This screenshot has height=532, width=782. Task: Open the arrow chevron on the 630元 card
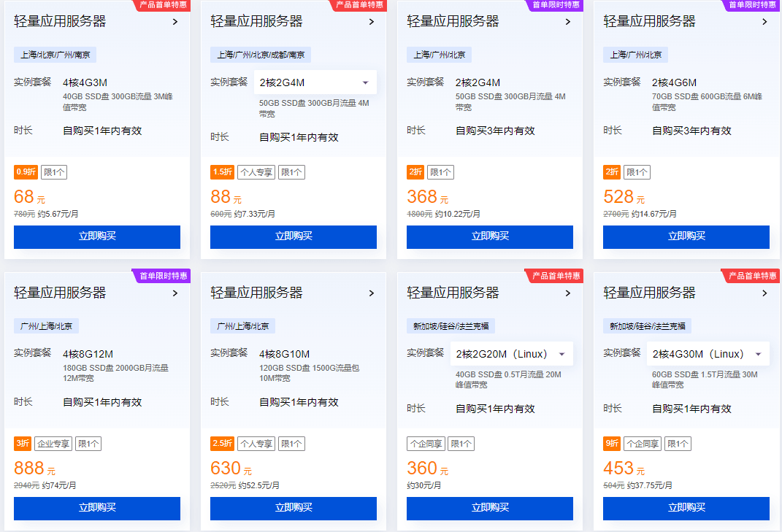[x=372, y=293]
